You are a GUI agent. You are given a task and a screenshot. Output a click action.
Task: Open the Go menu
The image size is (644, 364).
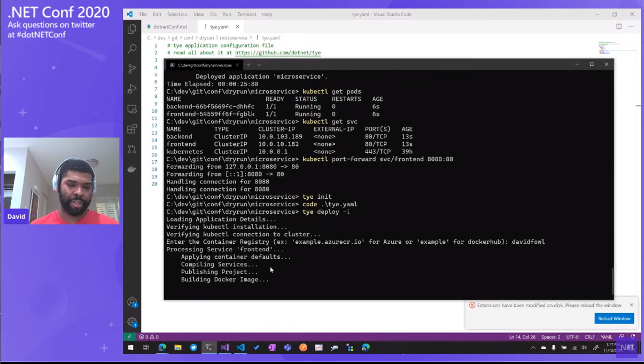(213, 14)
